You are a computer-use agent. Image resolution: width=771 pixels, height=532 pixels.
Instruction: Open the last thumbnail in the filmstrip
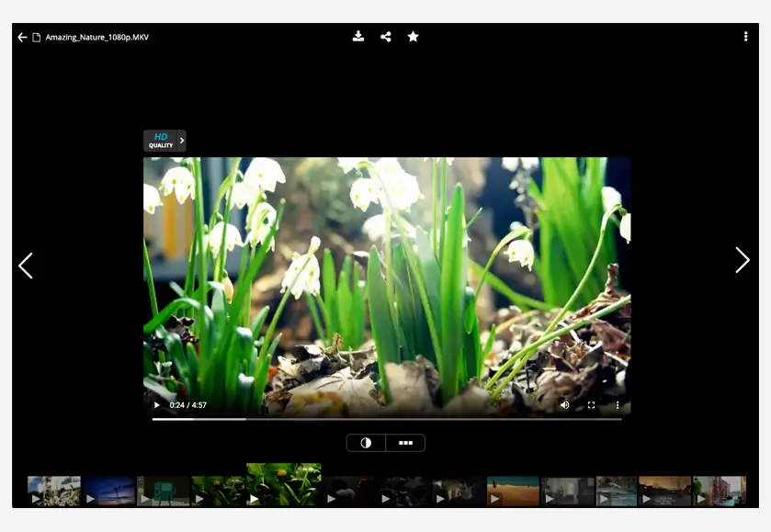click(720, 491)
